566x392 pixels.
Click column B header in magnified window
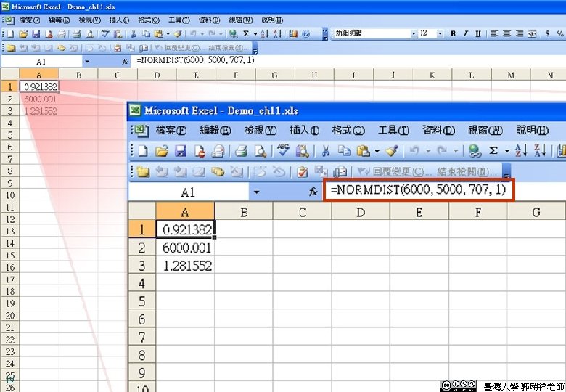(x=244, y=211)
